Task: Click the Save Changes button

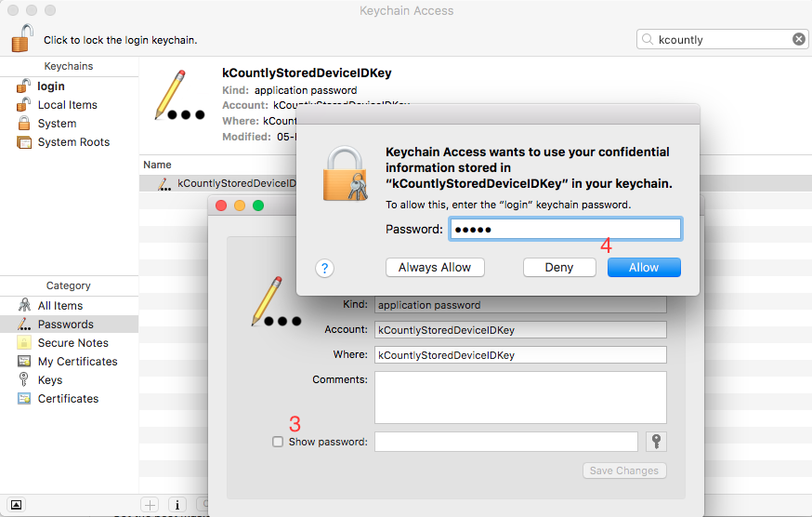Action: [624, 471]
